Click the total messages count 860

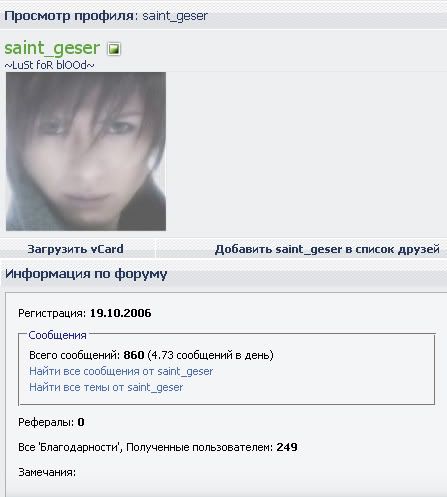click(x=134, y=355)
